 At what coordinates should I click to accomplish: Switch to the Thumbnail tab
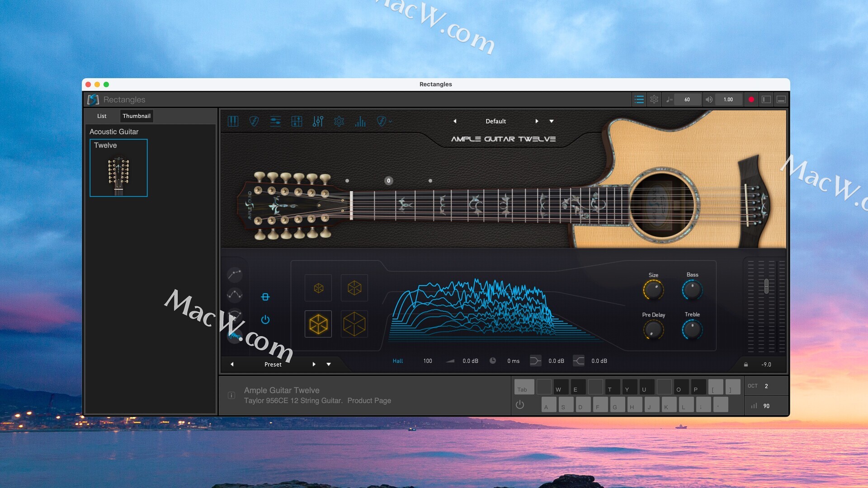coord(137,116)
